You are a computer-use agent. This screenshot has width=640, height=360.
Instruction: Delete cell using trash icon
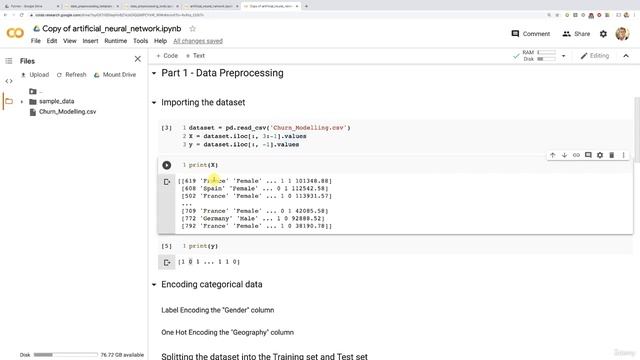point(611,155)
